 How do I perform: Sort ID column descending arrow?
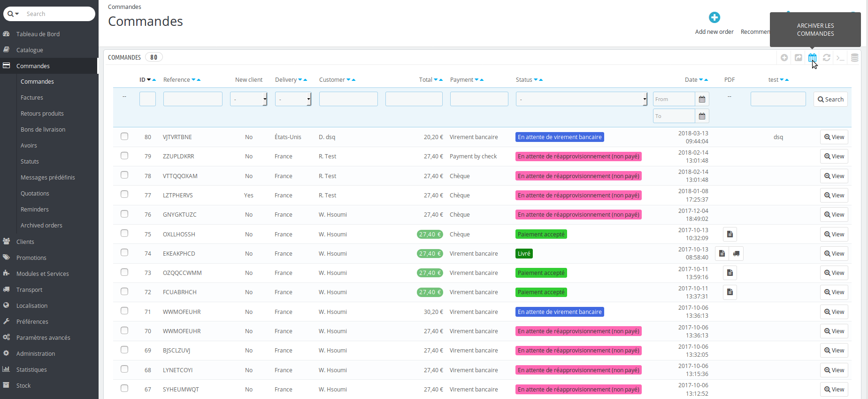149,80
